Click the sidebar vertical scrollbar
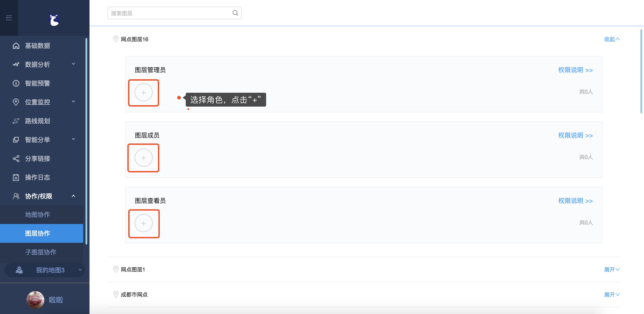Screen dimensions: 644x314 point(86,141)
